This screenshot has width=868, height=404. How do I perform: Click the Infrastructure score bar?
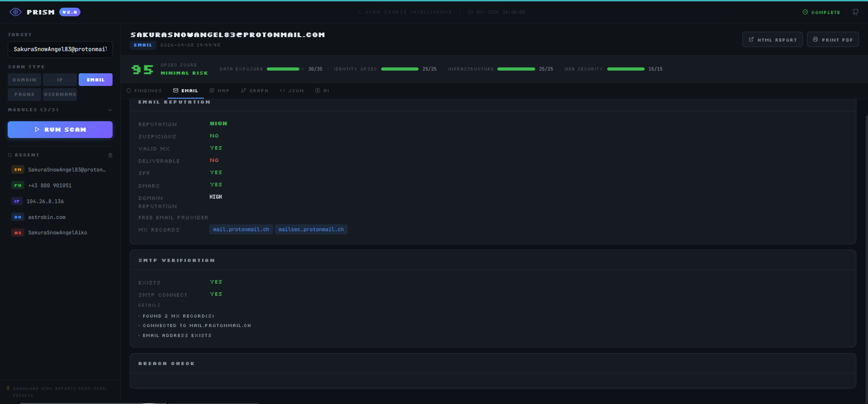516,69
